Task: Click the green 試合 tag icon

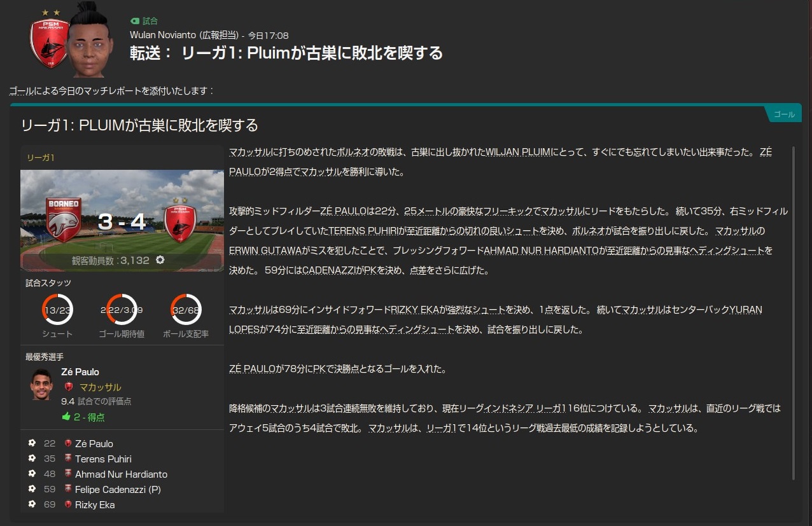Action: pos(134,21)
